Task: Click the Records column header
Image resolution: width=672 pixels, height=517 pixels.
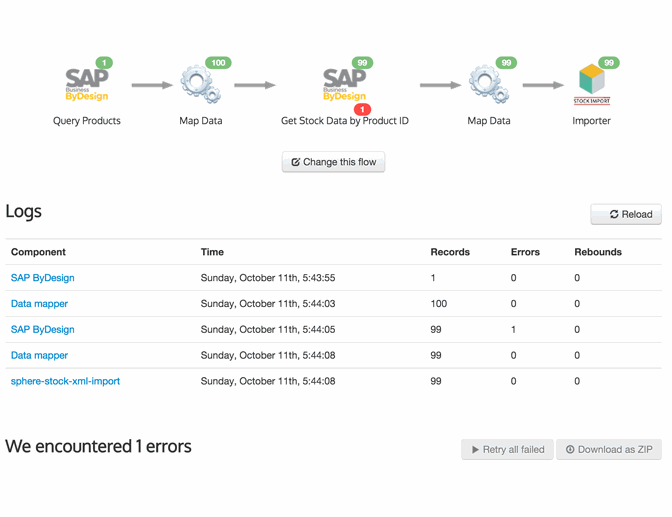Action: pyautogui.click(x=450, y=252)
